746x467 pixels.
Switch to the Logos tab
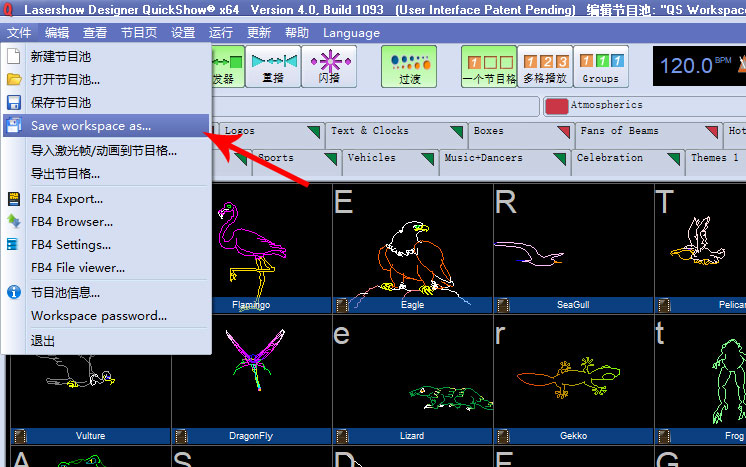tap(271, 135)
